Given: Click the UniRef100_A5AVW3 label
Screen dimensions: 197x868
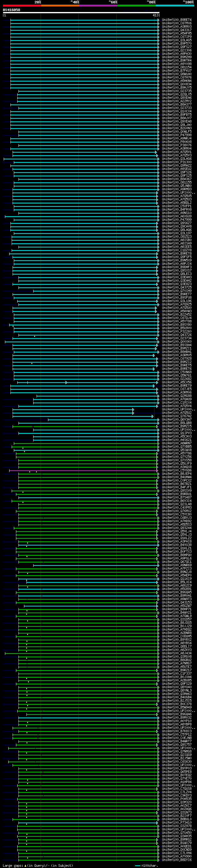Looking at the screenshot, I should (176, 311).
